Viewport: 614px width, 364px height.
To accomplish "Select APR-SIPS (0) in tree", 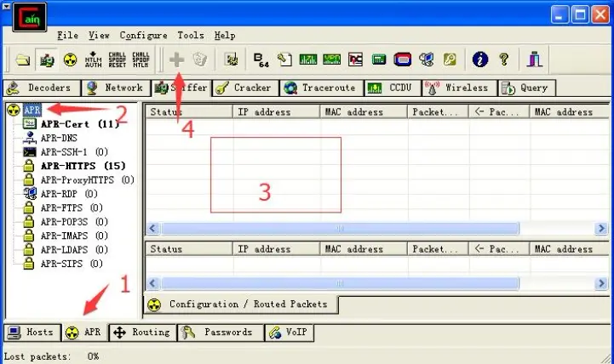I will point(72,264).
